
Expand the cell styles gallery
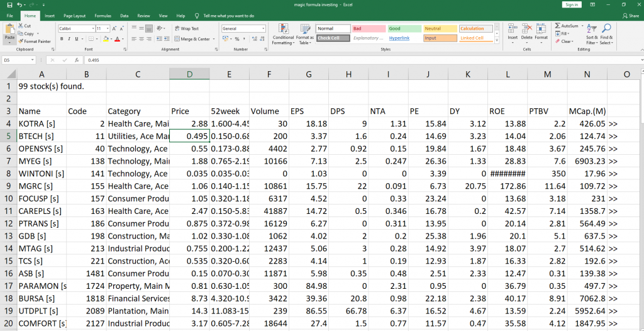[497, 40]
